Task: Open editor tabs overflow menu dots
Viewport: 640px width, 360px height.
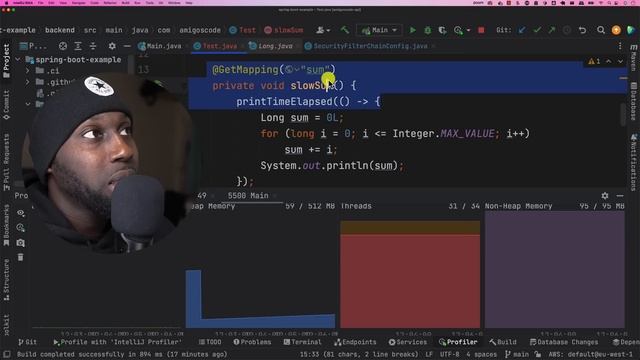Action: (620, 46)
